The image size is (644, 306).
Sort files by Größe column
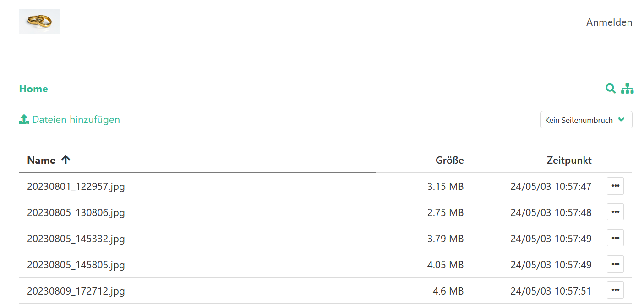pos(449,160)
